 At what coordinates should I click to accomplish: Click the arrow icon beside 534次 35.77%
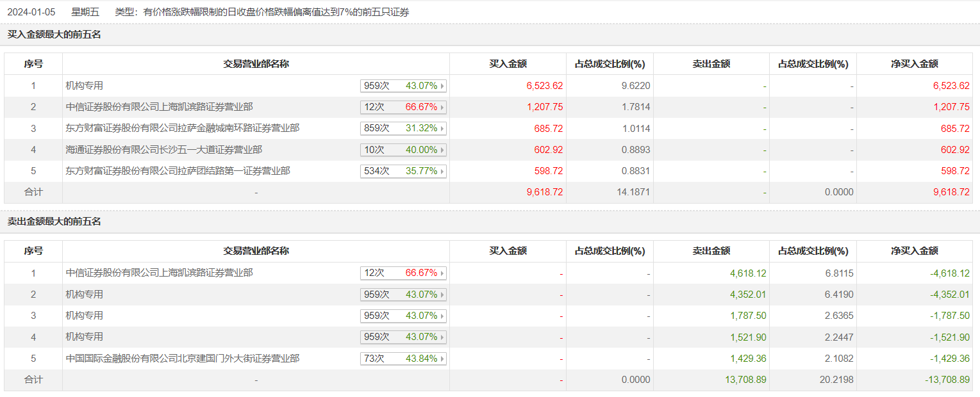(x=442, y=172)
